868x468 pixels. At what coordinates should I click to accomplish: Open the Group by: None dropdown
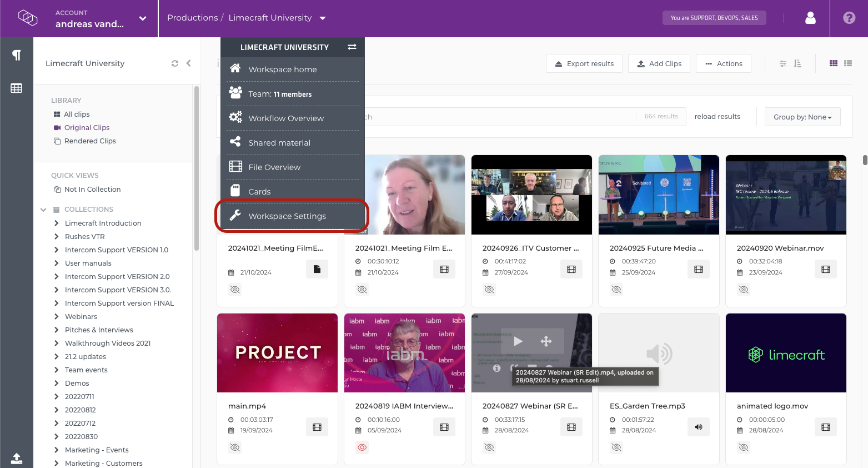(802, 117)
